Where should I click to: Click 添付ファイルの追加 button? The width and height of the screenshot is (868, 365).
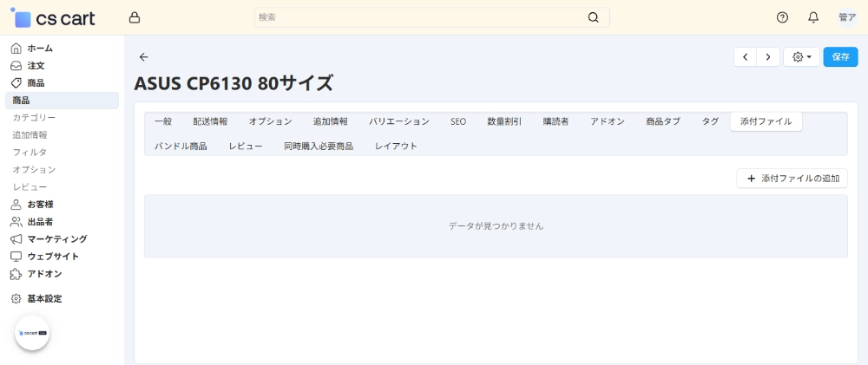click(x=792, y=179)
